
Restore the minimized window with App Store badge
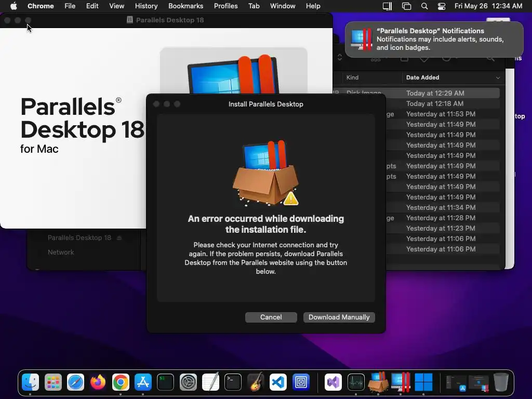click(x=456, y=383)
